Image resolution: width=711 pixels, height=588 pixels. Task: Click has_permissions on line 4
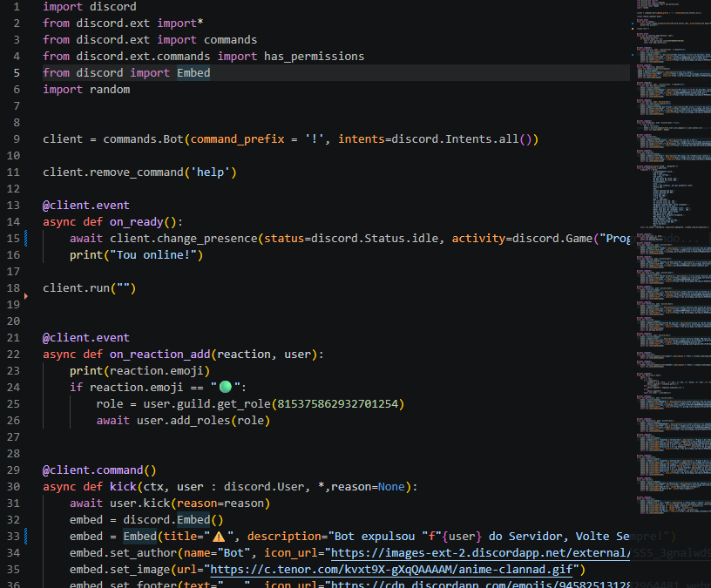[x=315, y=57]
